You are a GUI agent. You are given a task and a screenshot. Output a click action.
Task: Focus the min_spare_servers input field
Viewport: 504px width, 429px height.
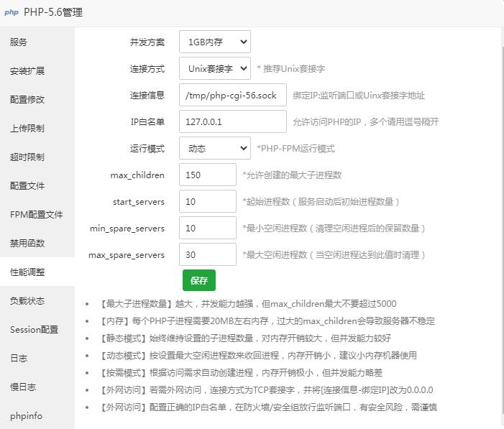pos(208,229)
